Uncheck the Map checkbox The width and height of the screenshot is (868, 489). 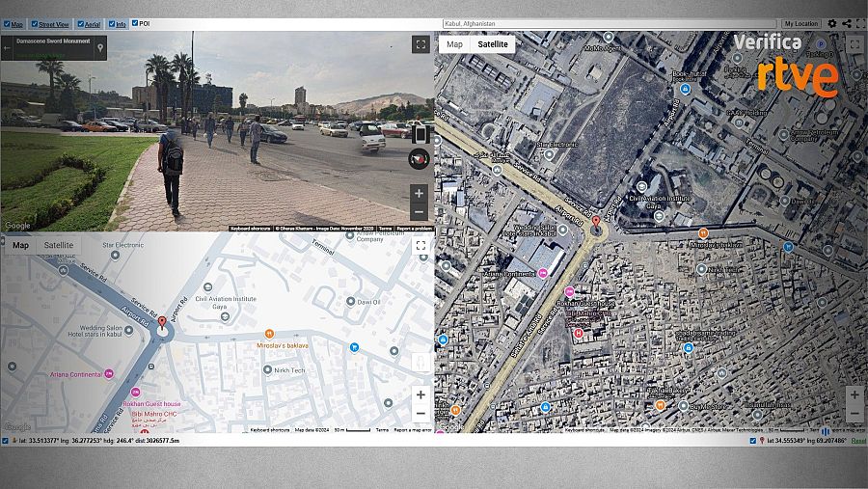pyautogui.click(x=7, y=24)
